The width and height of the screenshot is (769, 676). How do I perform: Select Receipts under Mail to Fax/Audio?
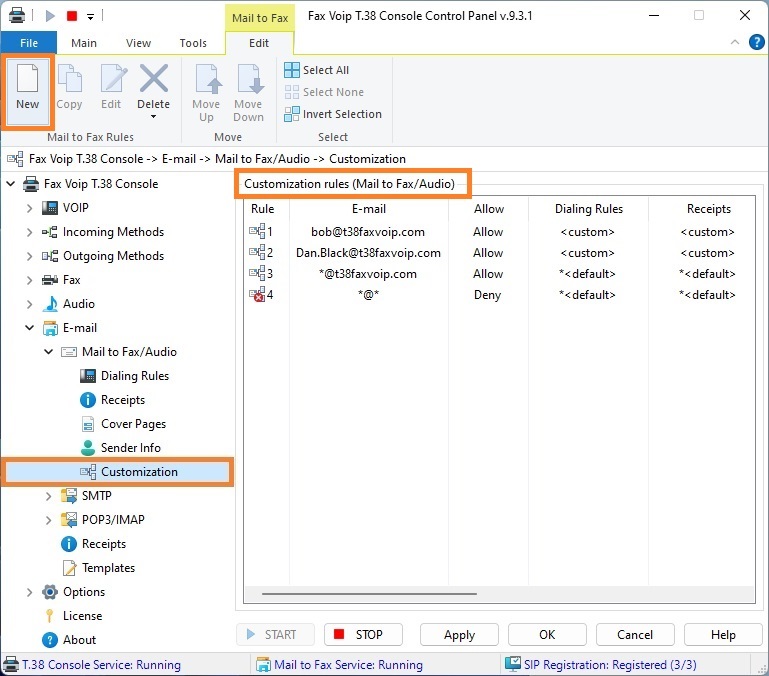123,400
